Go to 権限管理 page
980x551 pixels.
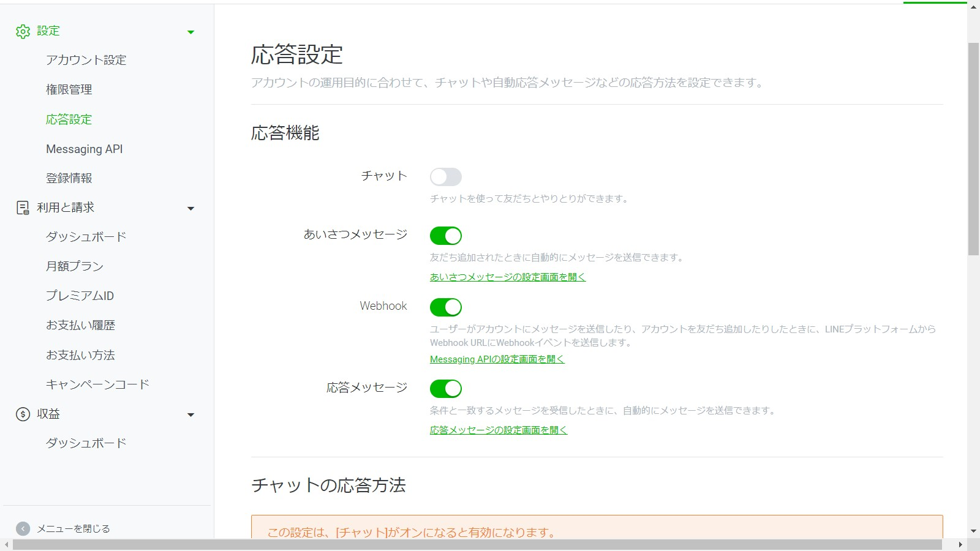[69, 89]
